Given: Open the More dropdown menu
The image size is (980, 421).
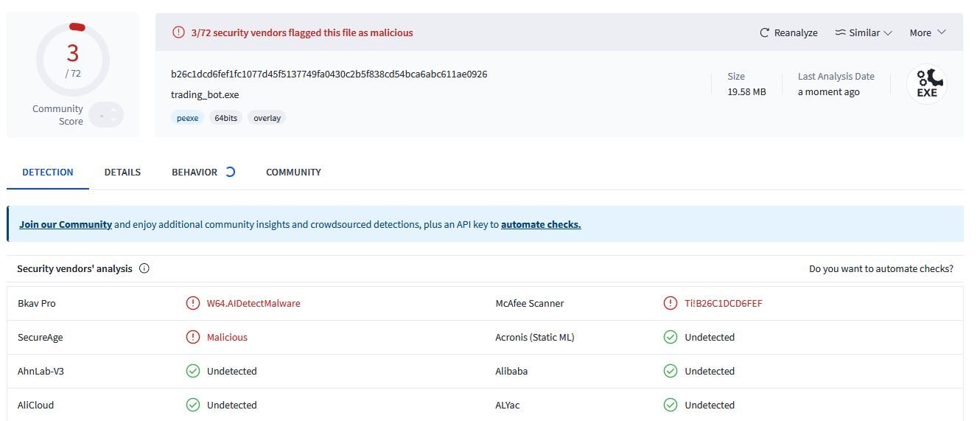Looking at the screenshot, I should [927, 33].
